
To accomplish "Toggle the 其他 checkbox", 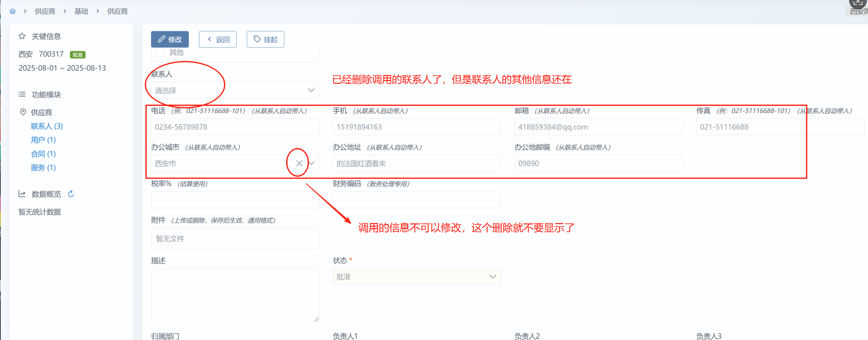I will 161,52.
